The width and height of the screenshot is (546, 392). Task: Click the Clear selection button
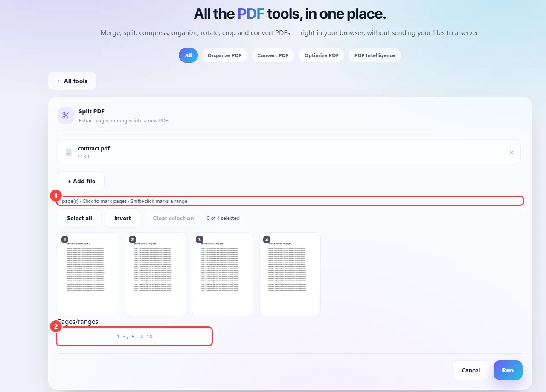[x=173, y=218]
